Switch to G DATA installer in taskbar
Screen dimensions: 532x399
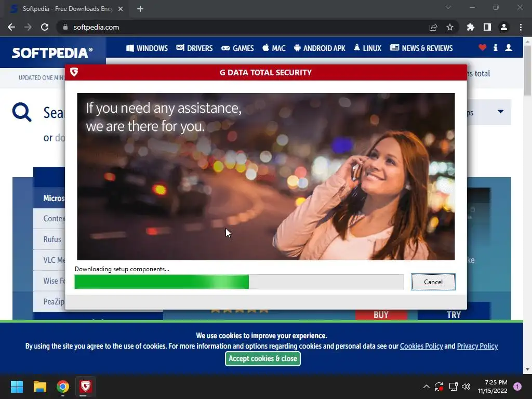tap(86, 387)
